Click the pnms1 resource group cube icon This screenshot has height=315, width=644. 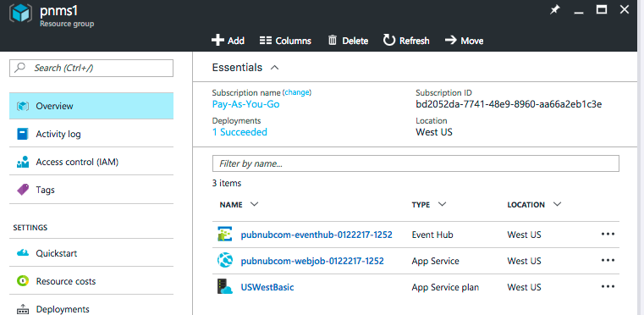pyautogui.click(x=20, y=14)
